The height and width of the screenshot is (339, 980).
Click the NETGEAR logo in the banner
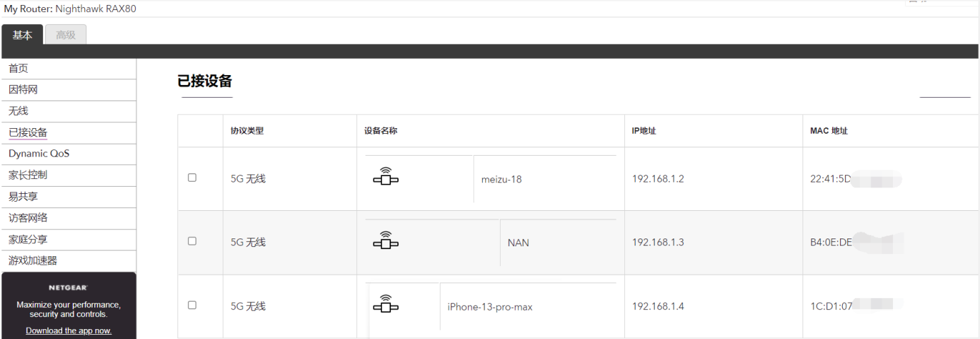(68, 288)
